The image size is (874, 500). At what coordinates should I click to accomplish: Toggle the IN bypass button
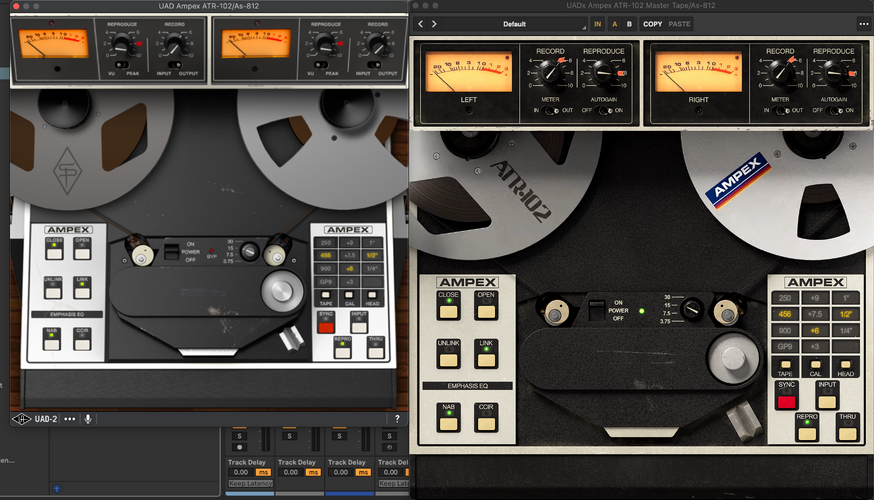coord(598,24)
